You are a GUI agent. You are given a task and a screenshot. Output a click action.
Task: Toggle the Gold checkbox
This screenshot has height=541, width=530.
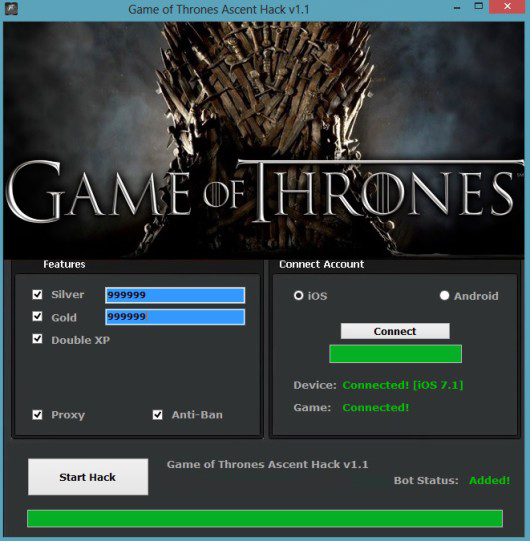pyautogui.click(x=37, y=316)
